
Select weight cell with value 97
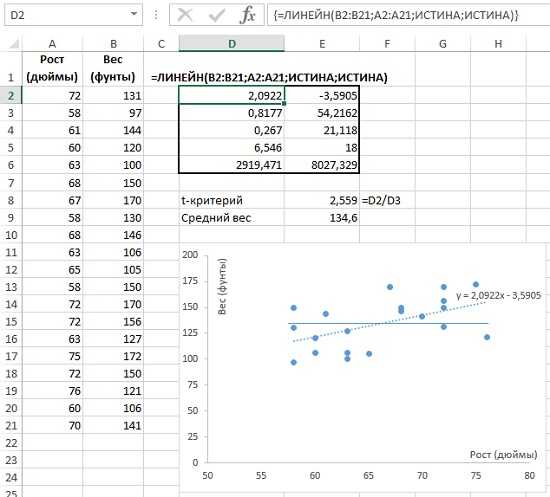pos(113,113)
